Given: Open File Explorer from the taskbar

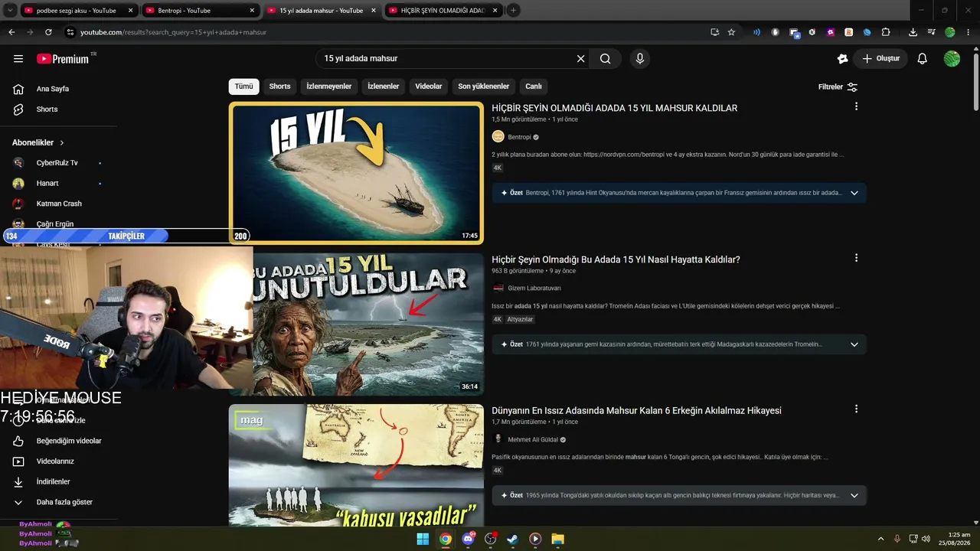Looking at the screenshot, I should [557, 539].
